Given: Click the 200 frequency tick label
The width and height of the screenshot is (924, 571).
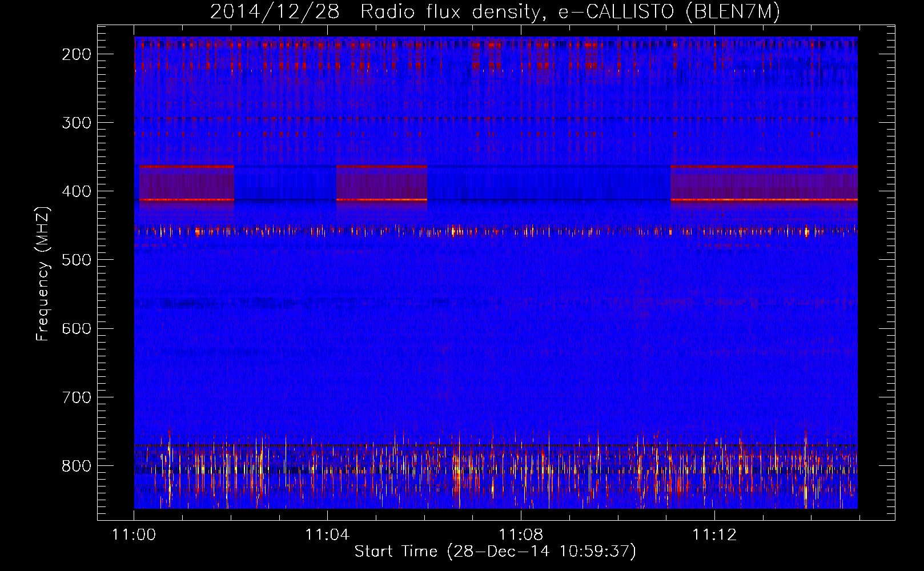Looking at the screenshot, I should (77, 54).
